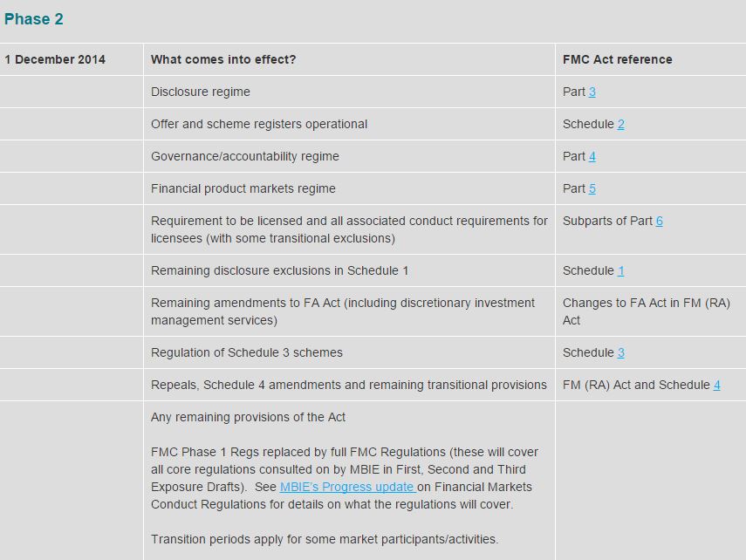Click 'Offer and scheme registers operational' text

tap(259, 125)
